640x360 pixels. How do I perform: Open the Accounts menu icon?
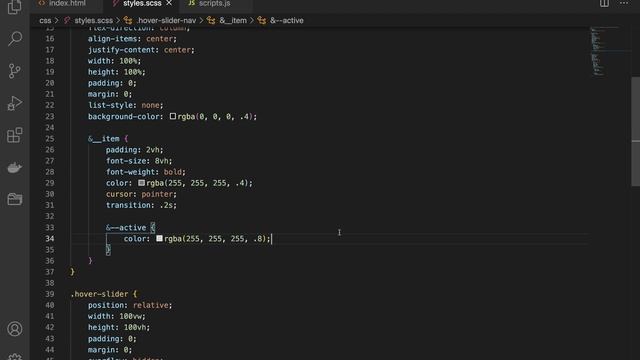[x=15, y=329]
